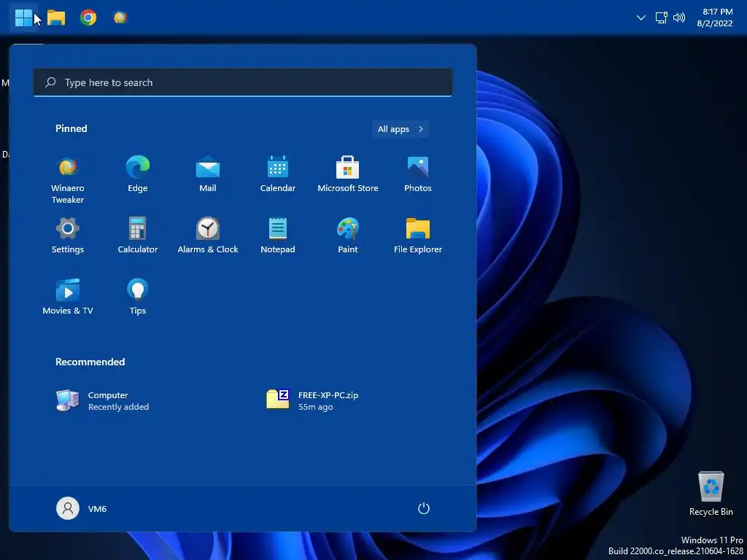Screen dimensions: 747x560
Task: Open the Mail app
Action: point(208,174)
